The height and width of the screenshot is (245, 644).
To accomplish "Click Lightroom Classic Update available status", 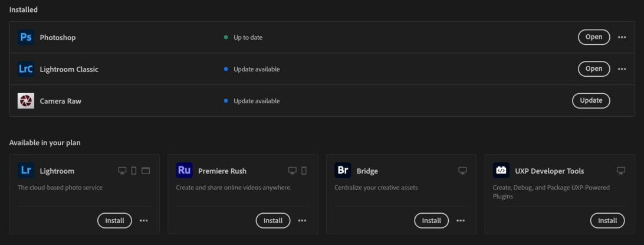I will pos(256,69).
